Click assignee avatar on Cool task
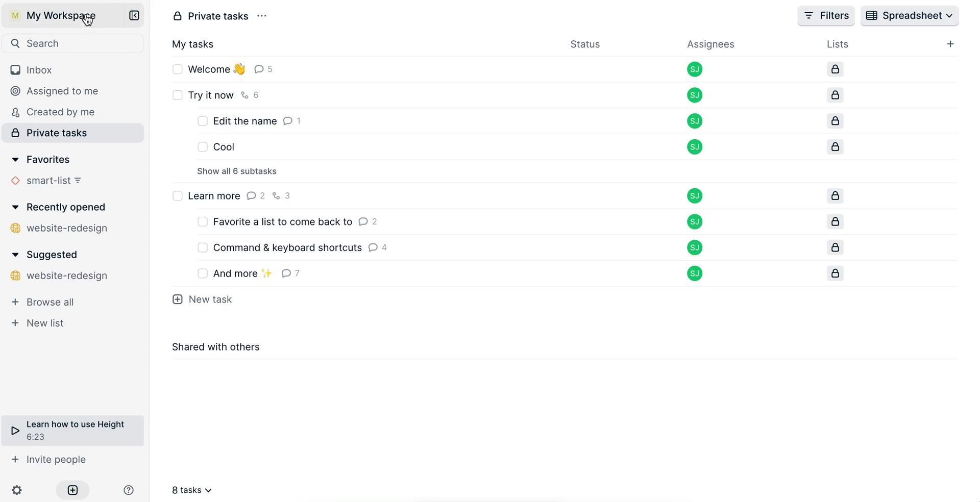This screenshot has height=502, width=980. (694, 147)
